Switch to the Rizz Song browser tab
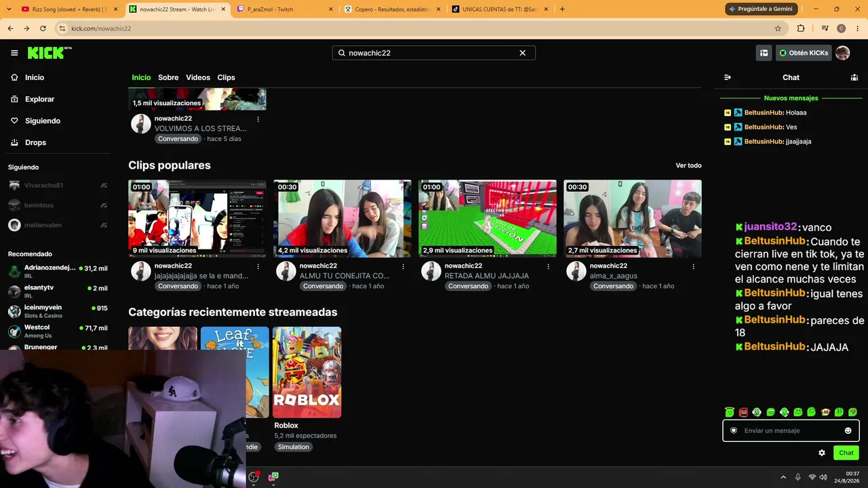This screenshot has width=868, height=488. [x=68, y=9]
